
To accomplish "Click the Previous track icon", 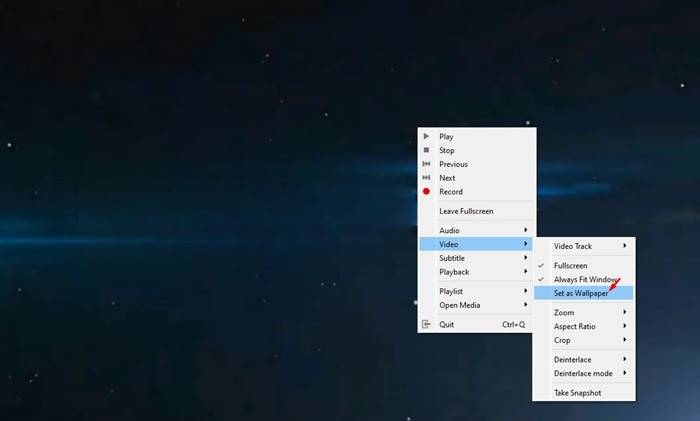I will tap(426, 164).
